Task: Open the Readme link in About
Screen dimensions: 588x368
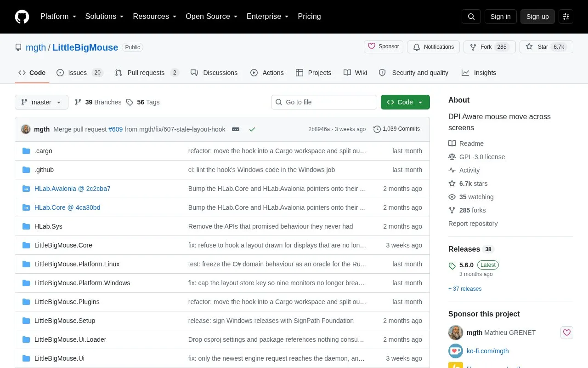Action: 466,144
